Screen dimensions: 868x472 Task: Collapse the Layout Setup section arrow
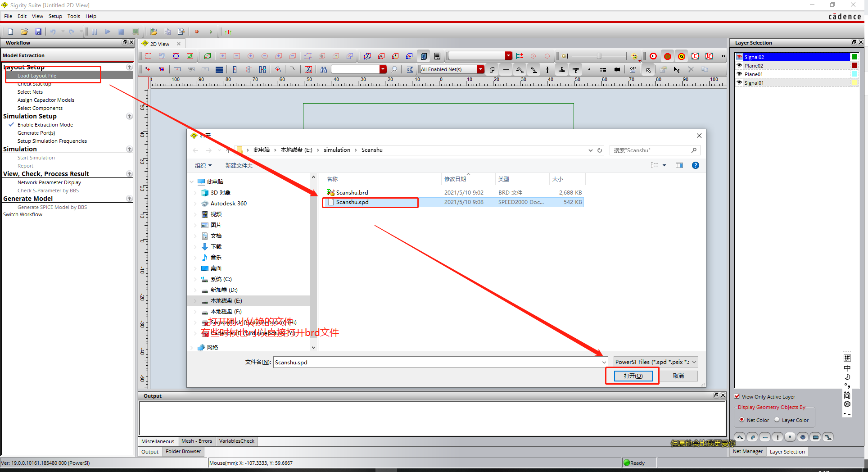130,67
